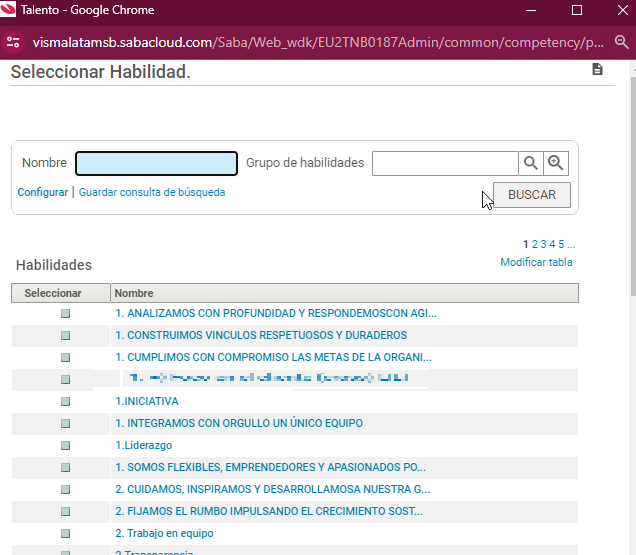Go to results page 5
636x555 pixels.
pos(561,244)
